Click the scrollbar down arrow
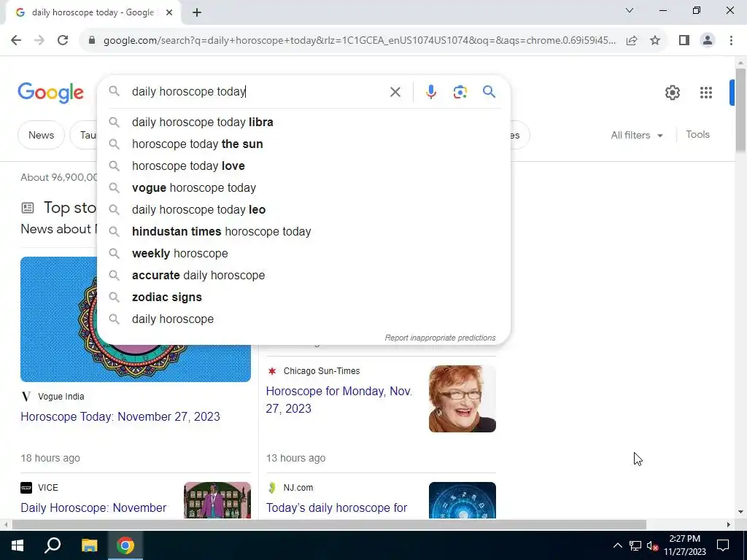 tap(740, 513)
